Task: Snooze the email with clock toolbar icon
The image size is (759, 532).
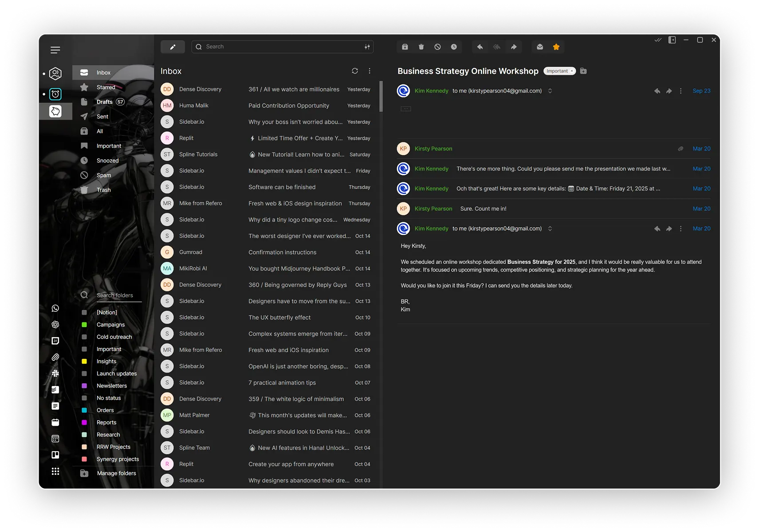Action: pos(454,47)
